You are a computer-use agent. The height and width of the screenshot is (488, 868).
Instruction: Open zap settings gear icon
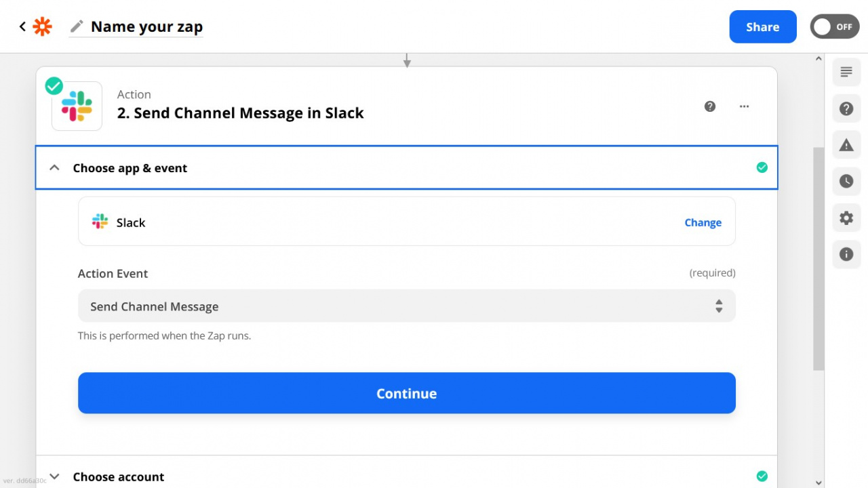tap(846, 218)
